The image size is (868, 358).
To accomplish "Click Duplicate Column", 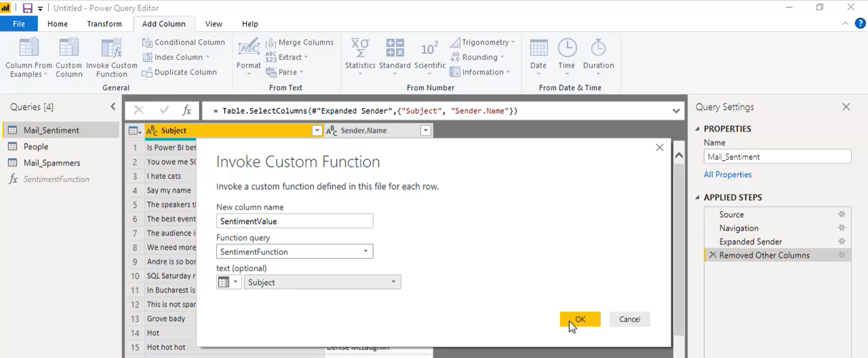I will coord(179,72).
